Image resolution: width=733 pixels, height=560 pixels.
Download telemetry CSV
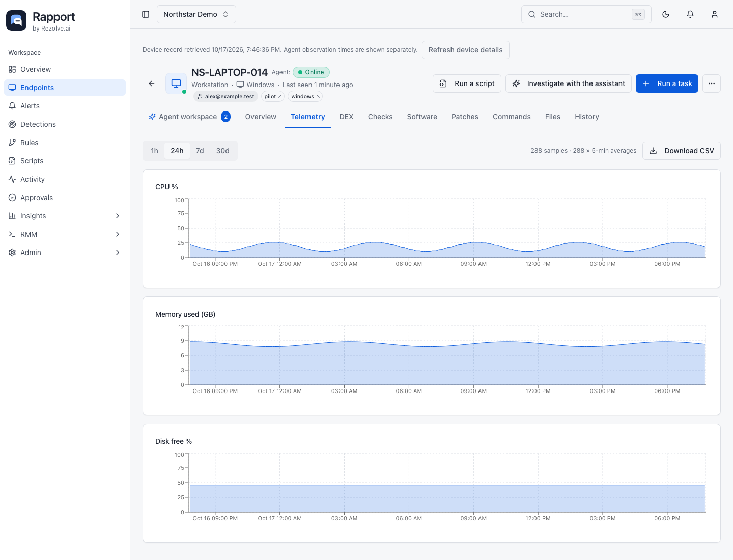point(682,151)
